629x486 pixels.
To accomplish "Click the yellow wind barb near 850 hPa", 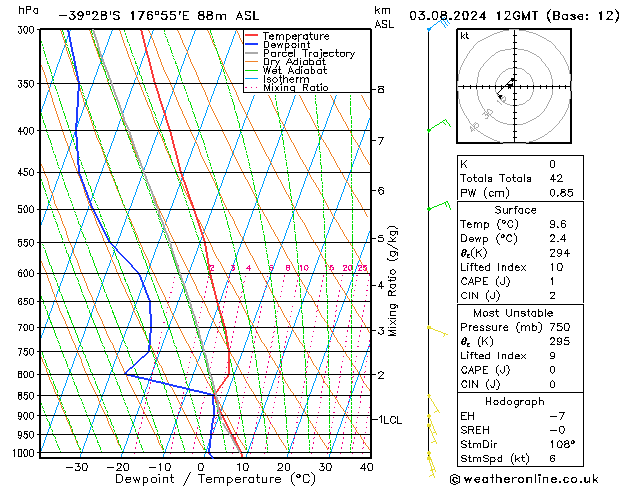I will 433,403.
